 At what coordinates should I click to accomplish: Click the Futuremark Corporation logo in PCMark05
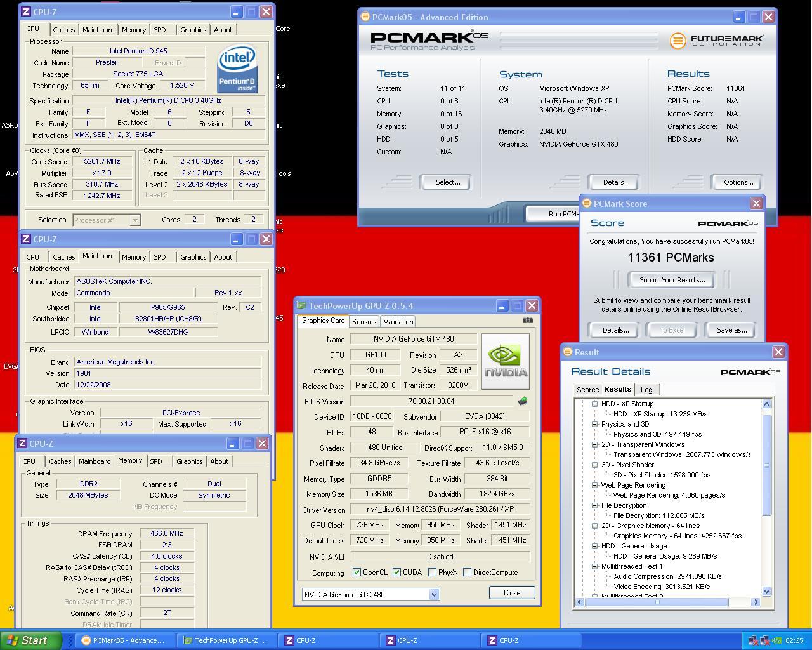(716, 41)
